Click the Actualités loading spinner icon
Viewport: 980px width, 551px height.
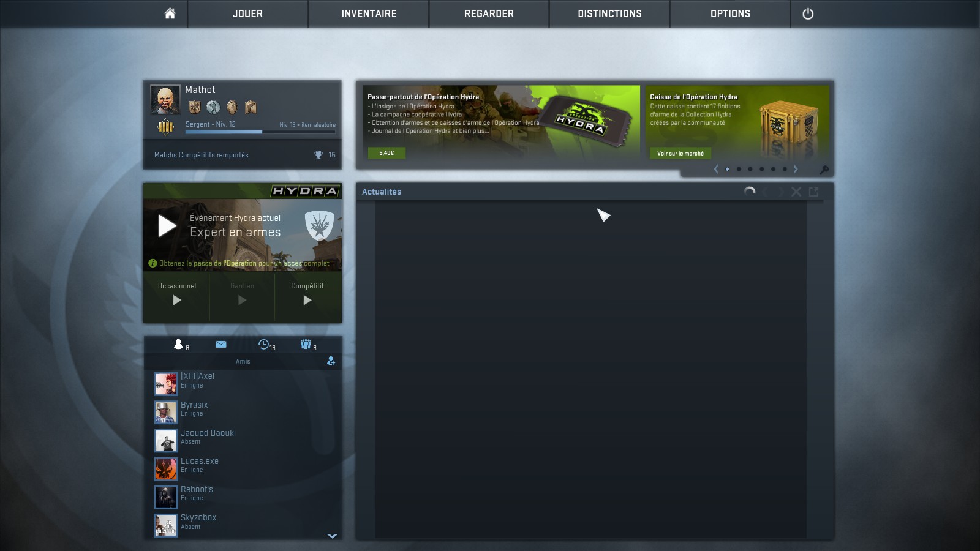coord(750,192)
